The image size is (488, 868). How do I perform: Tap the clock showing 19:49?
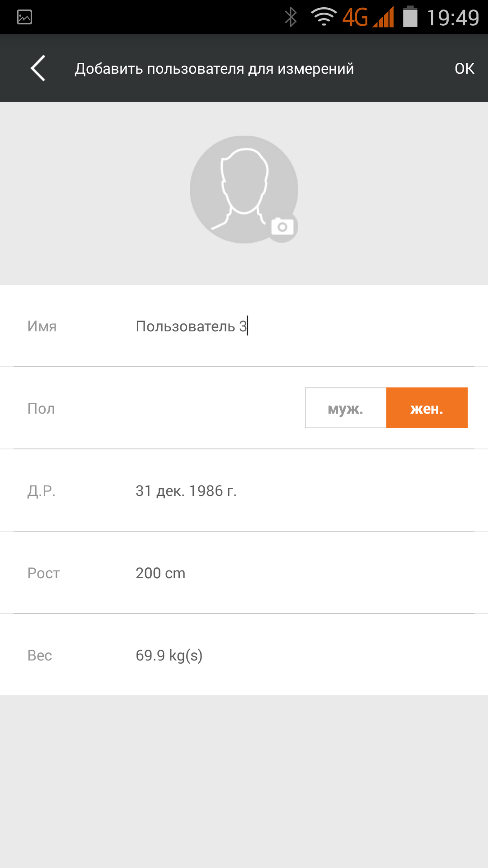pos(453,17)
